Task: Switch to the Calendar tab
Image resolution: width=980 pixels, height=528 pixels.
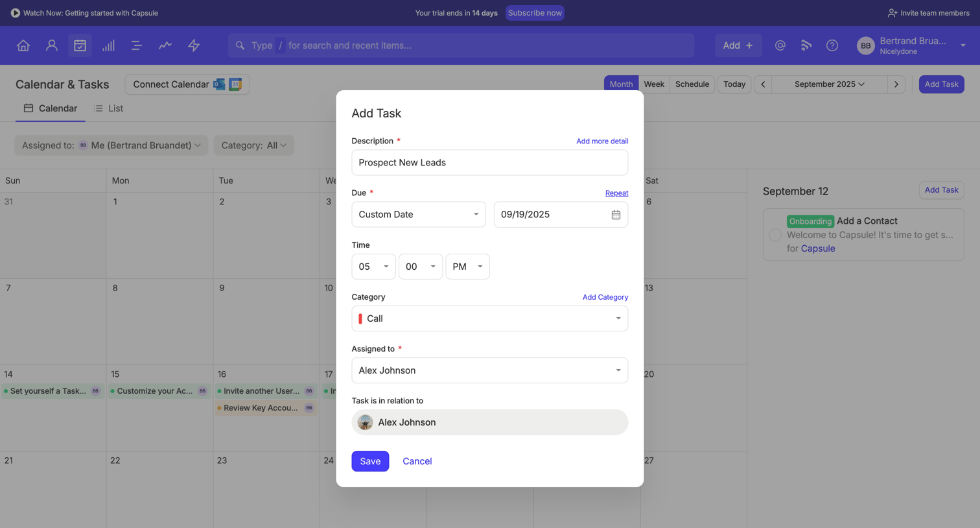Action: pyautogui.click(x=51, y=108)
